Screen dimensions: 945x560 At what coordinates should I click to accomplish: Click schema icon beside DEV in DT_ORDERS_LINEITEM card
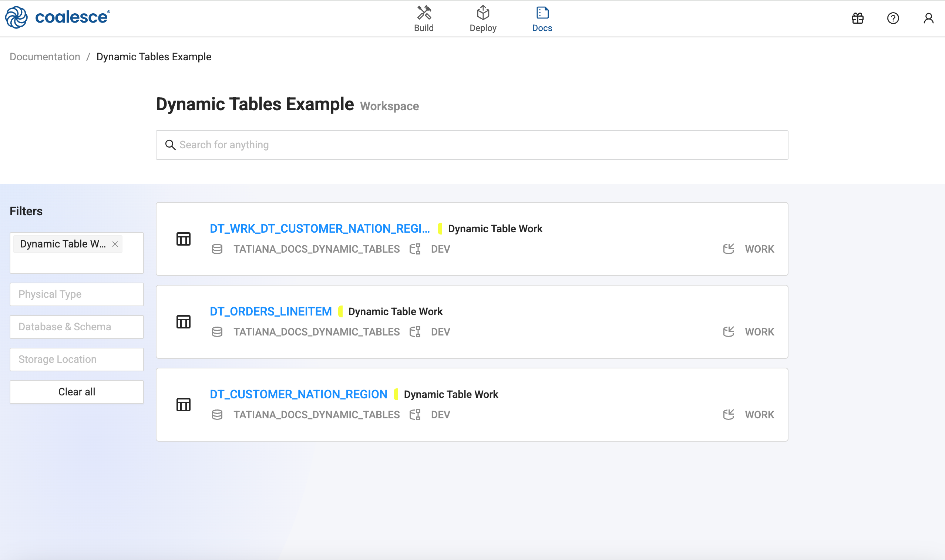point(415,332)
